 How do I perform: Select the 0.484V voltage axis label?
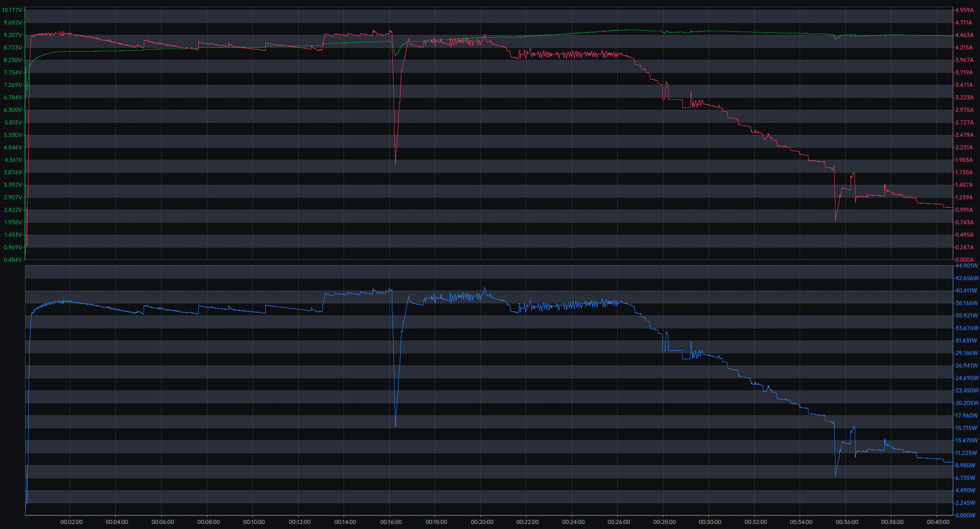click(13, 260)
